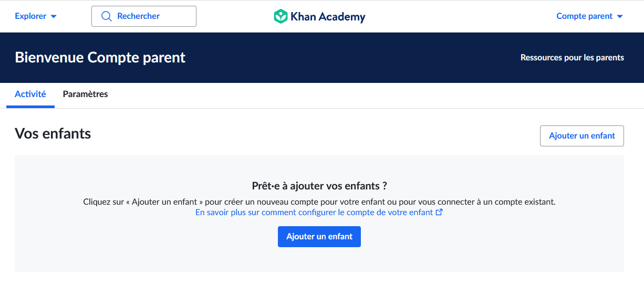Focus the Rechercher search field
This screenshot has width=644, height=286.
(144, 16)
